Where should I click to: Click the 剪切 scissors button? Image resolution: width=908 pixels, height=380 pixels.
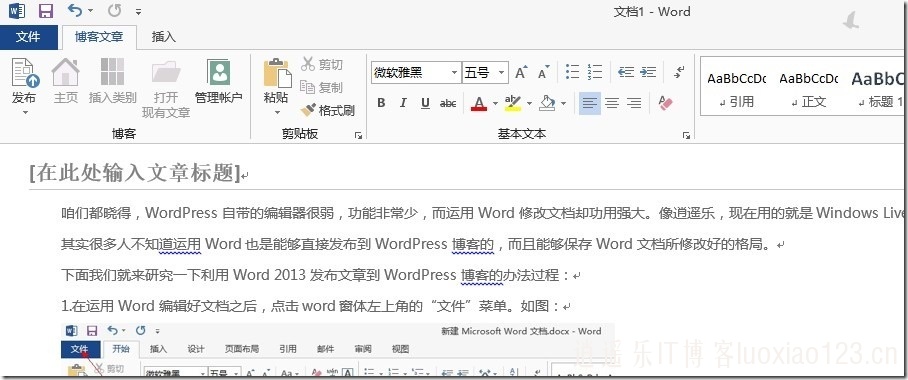tap(322, 64)
